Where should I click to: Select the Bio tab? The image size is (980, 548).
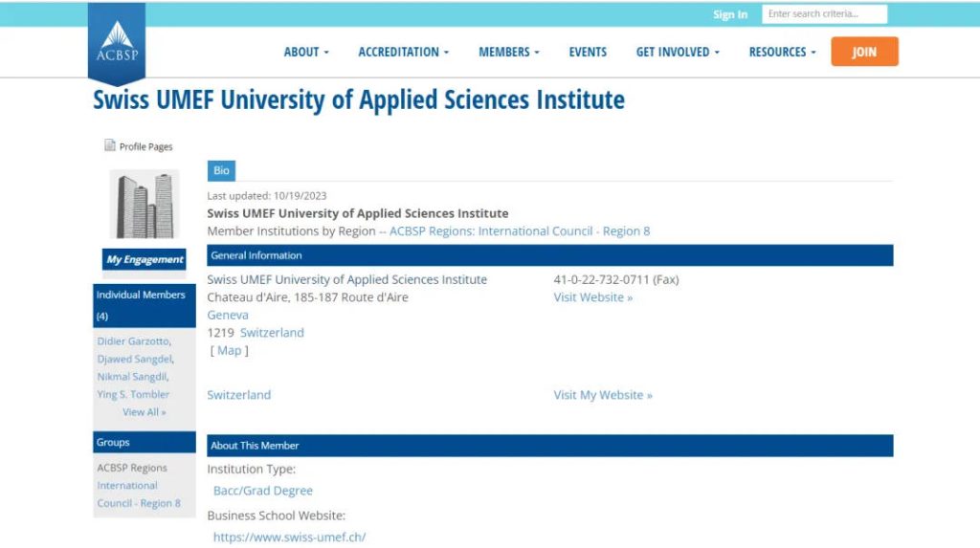(x=221, y=171)
